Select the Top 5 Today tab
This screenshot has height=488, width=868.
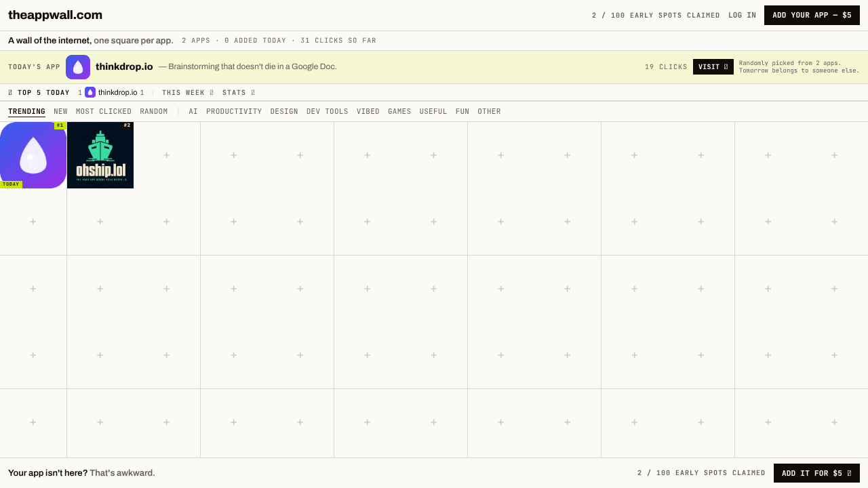(39, 92)
